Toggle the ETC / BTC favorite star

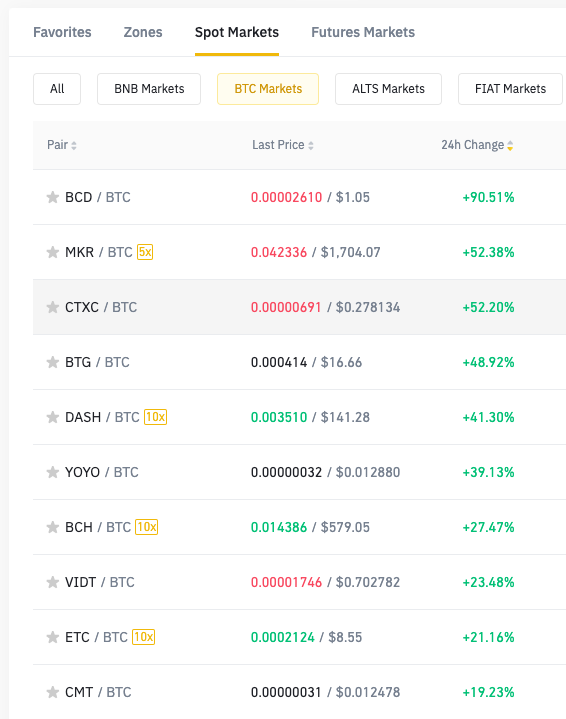tap(53, 637)
